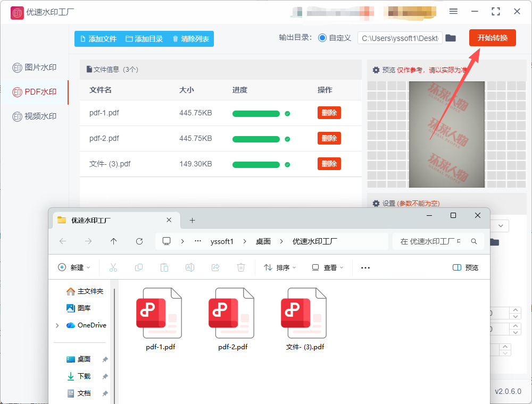Expand the OneDrive tree node
The width and height of the screenshot is (532, 404).
(x=57, y=325)
